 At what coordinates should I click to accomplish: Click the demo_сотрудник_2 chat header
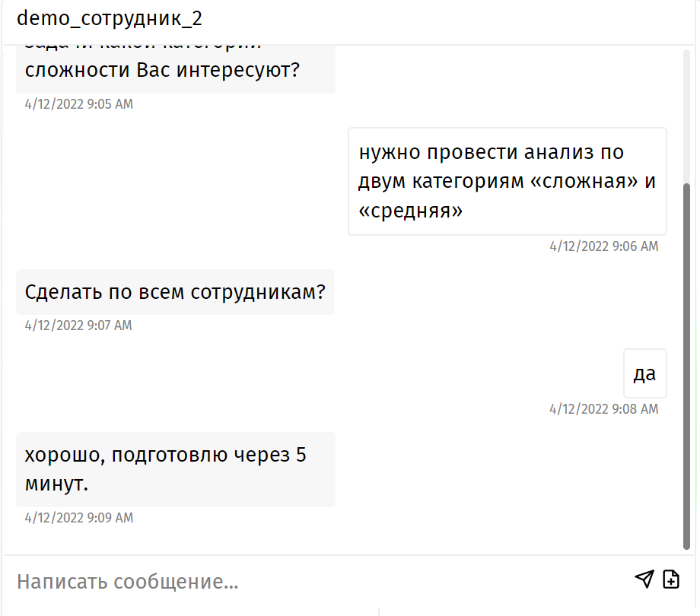coord(110,19)
